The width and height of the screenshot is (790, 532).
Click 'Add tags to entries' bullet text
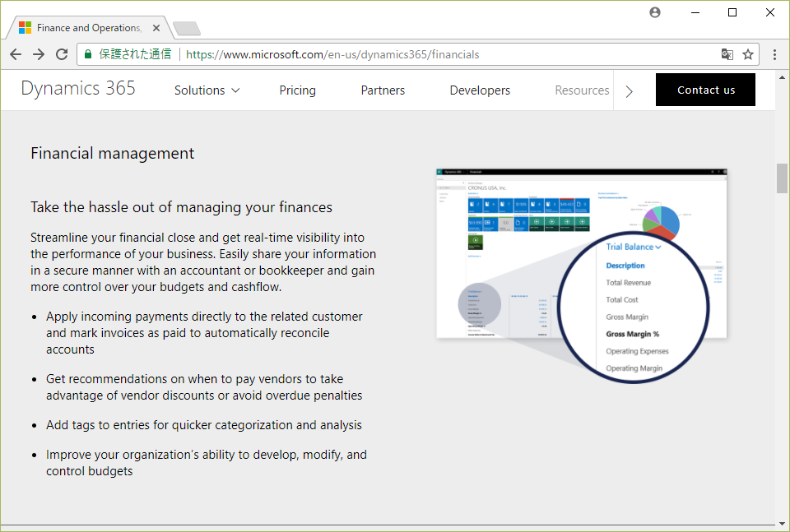coord(204,425)
